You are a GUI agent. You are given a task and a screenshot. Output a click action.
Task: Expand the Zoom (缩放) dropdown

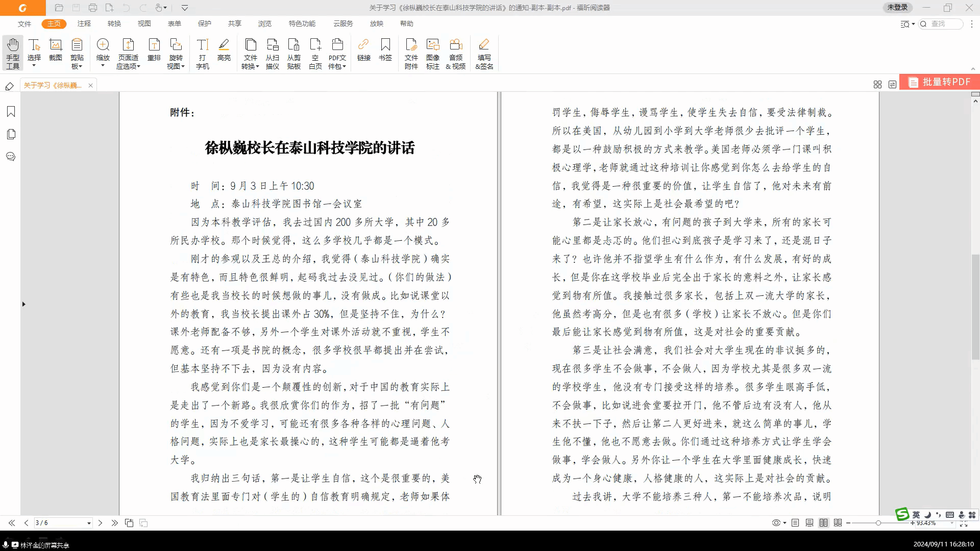(x=103, y=66)
